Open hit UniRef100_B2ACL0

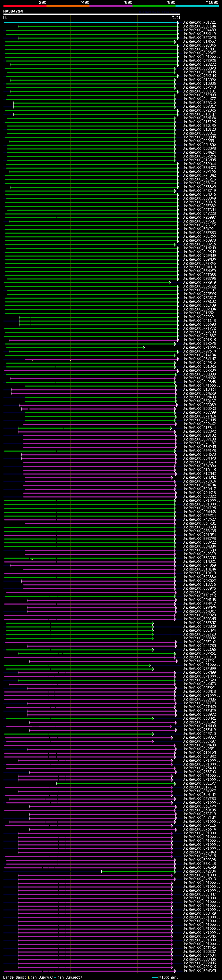(199, 103)
